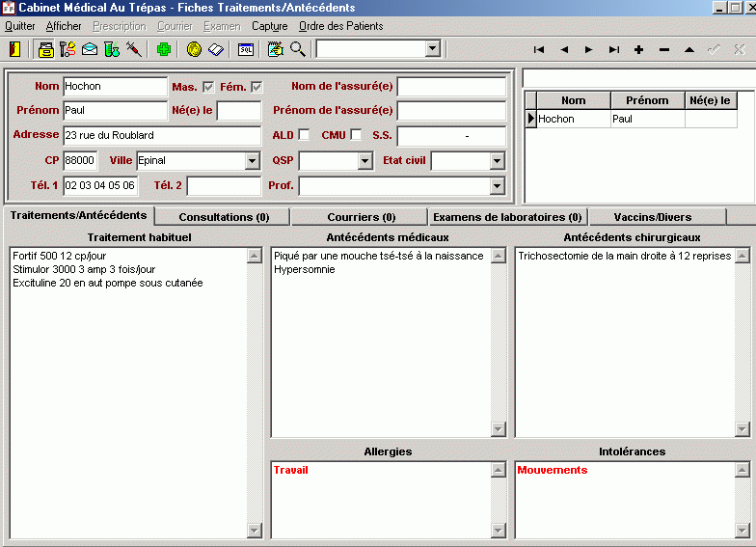
Task: Click the green cross pharmacy icon
Action: point(164,49)
